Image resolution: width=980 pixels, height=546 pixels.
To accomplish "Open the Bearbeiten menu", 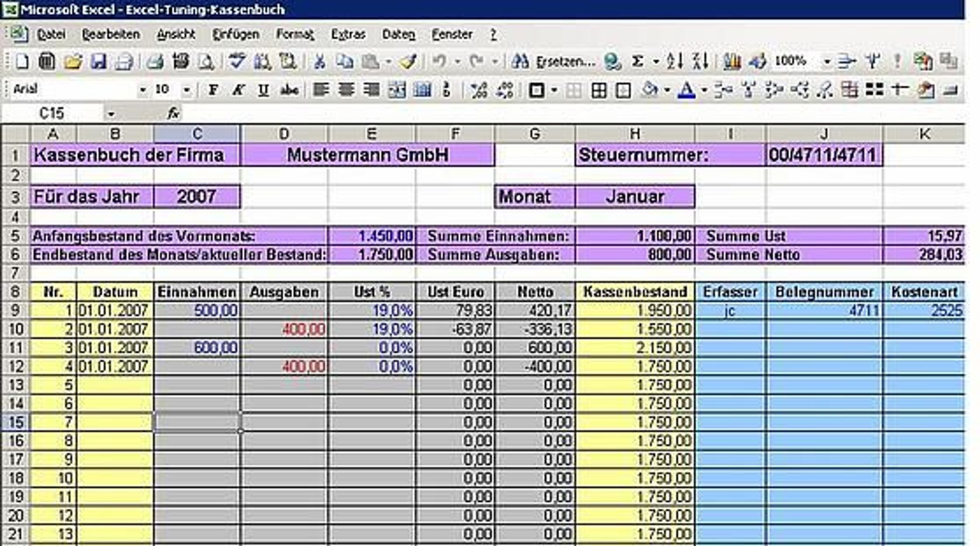I will (x=111, y=35).
